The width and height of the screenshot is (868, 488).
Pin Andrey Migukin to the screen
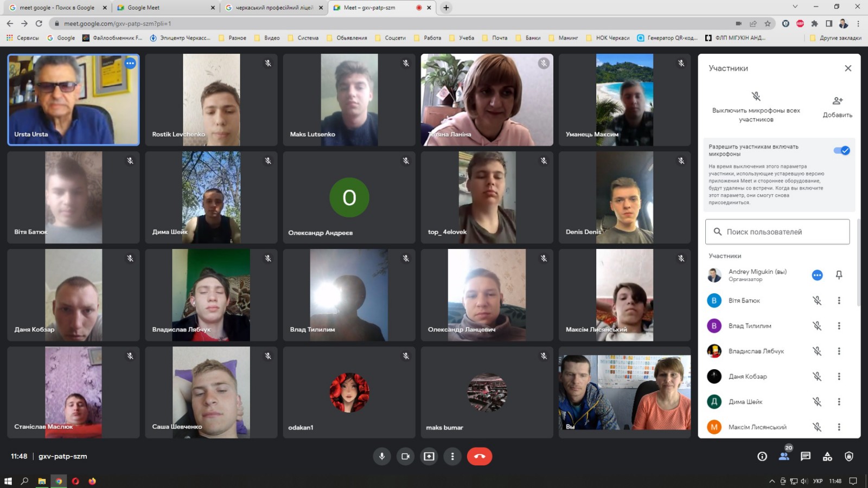point(839,275)
